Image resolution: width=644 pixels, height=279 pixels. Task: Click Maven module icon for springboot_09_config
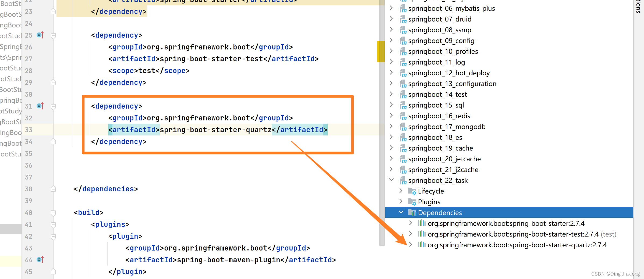[x=403, y=41]
